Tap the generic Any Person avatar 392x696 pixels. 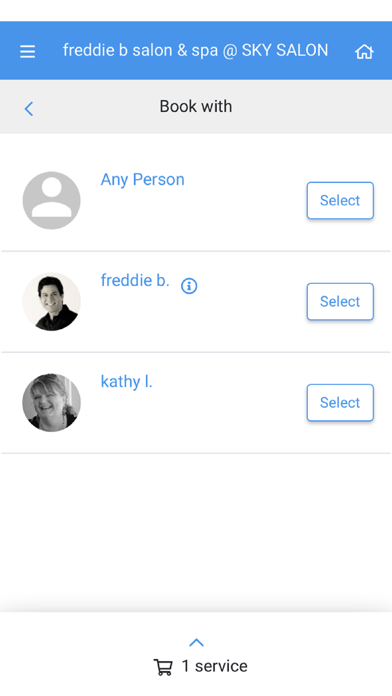51,200
